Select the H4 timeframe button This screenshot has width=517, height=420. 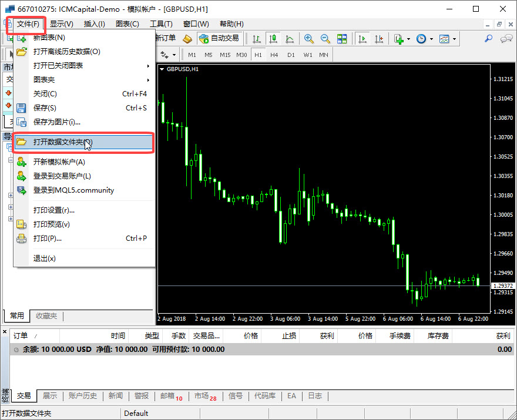click(x=274, y=55)
